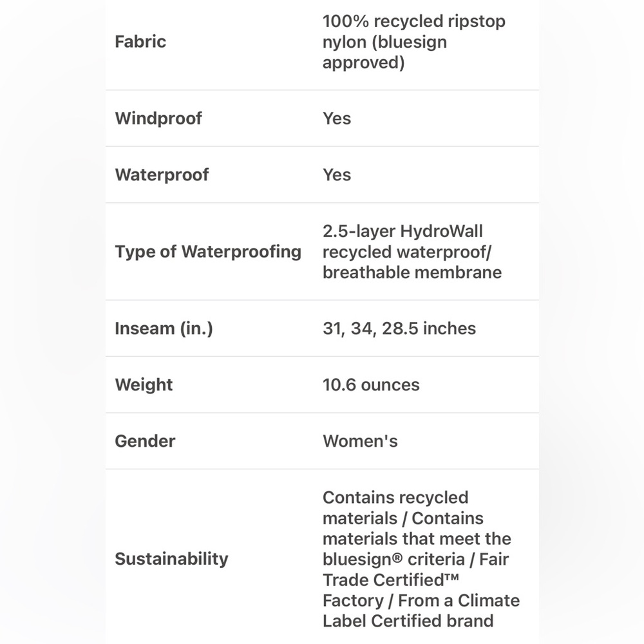Click the Waterproof label
The image size is (644, 644).
[162, 175]
